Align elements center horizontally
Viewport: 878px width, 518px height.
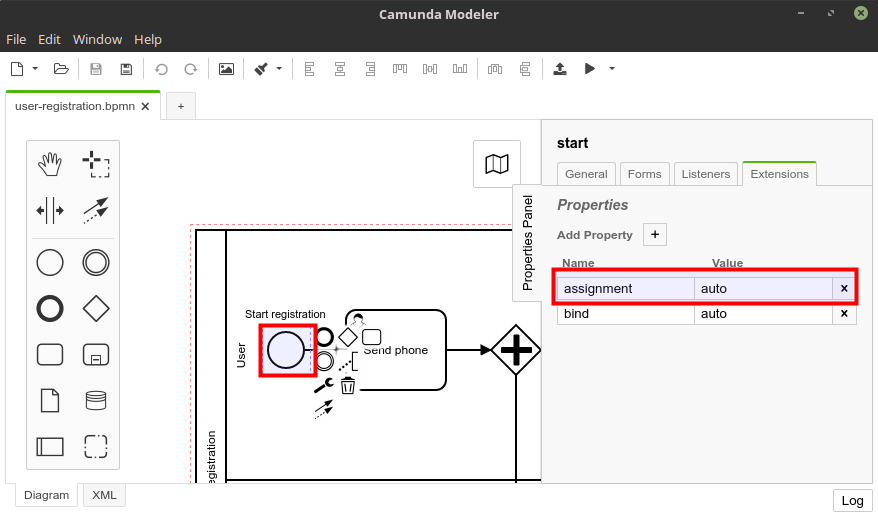[340, 69]
